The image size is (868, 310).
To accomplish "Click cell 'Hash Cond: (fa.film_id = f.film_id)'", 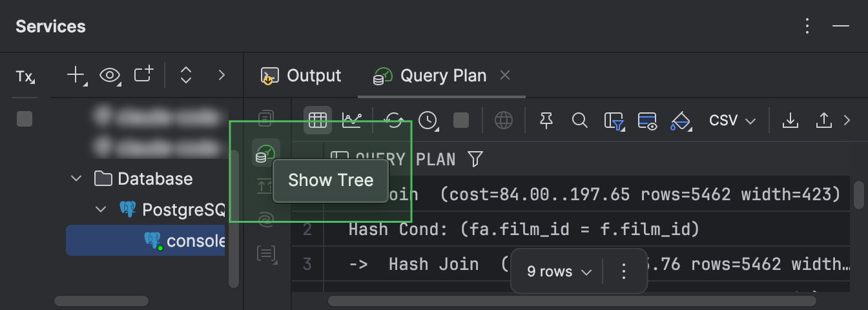I will 524,229.
